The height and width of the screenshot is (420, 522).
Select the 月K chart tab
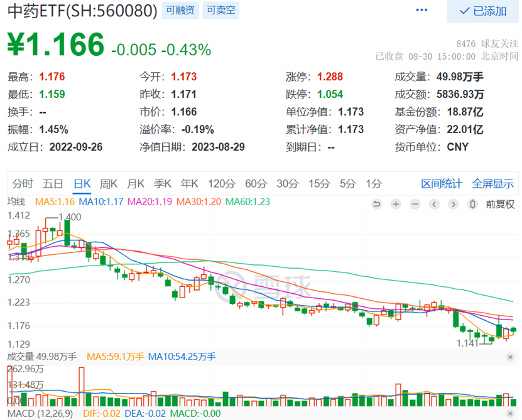[x=136, y=183]
